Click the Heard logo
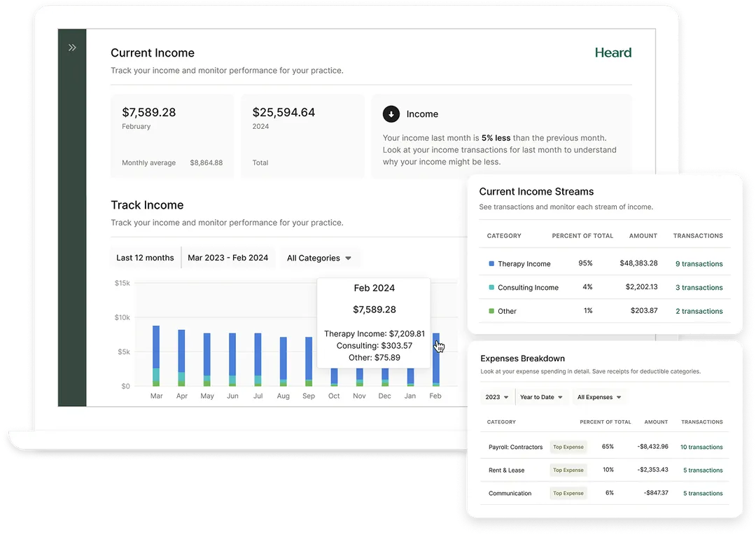 click(x=612, y=53)
